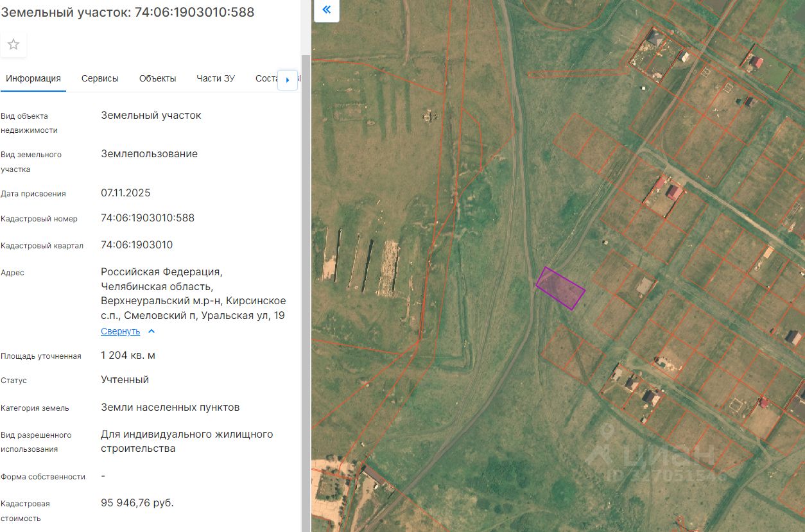The image size is (805, 532).
Task: Click the address text ending Уральская ул, 19
Action: tap(193, 293)
